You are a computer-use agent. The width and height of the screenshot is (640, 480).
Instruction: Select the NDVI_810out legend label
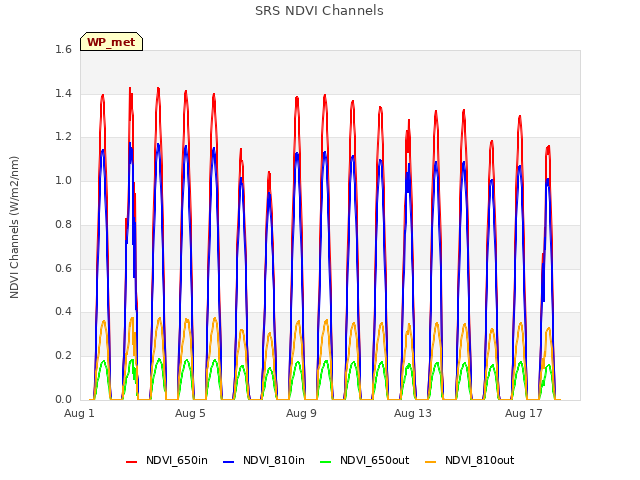(480, 460)
